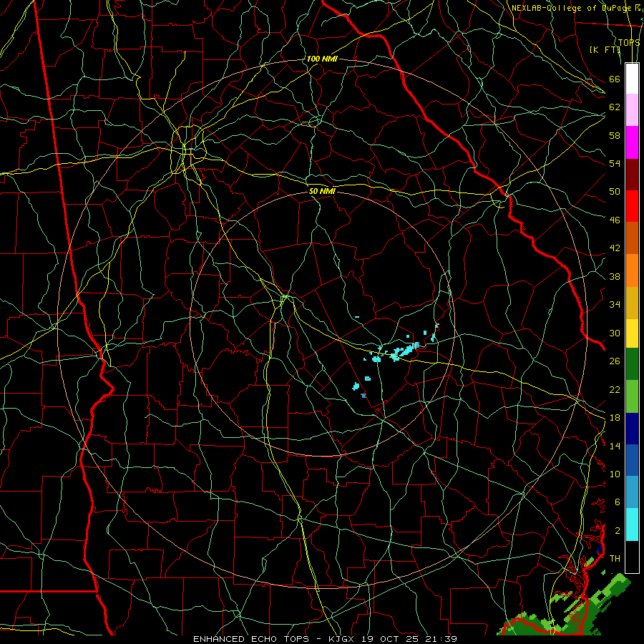The height and width of the screenshot is (644, 644).
Task: Click the legend value 34
Action: [615, 305]
